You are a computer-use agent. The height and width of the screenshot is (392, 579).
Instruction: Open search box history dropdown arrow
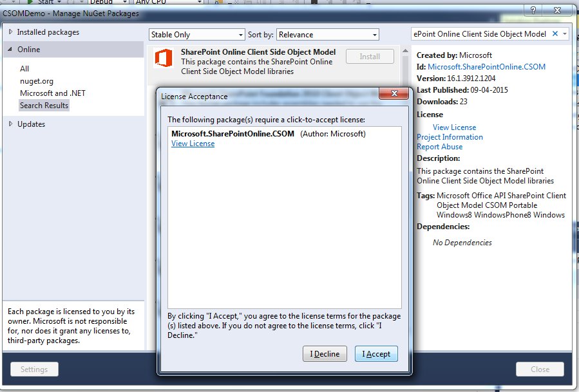point(565,34)
